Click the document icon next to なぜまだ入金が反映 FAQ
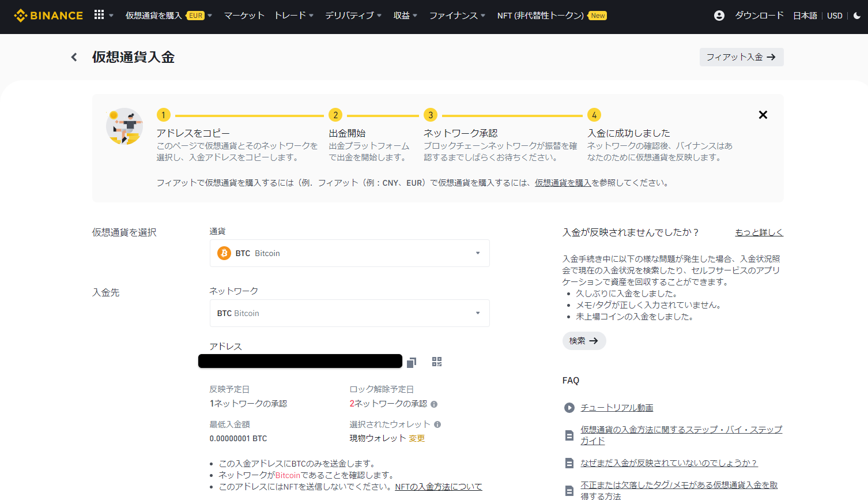 pos(569,463)
